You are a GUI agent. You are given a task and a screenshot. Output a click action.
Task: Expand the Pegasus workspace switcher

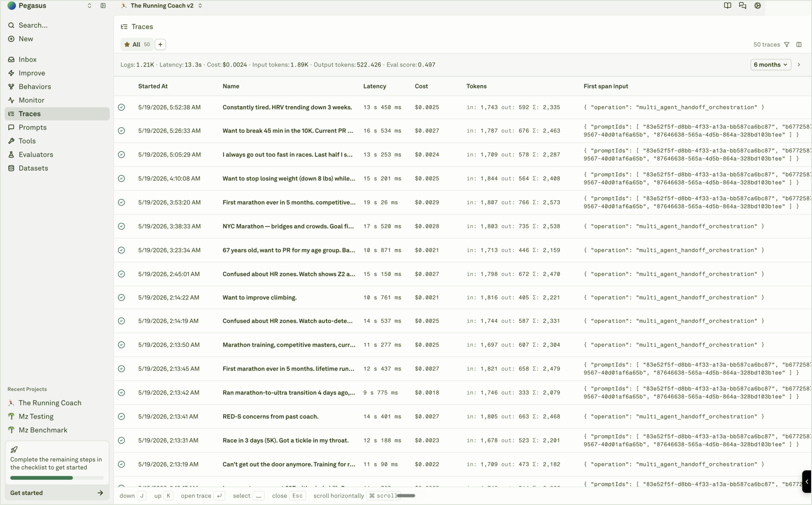pos(89,6)
